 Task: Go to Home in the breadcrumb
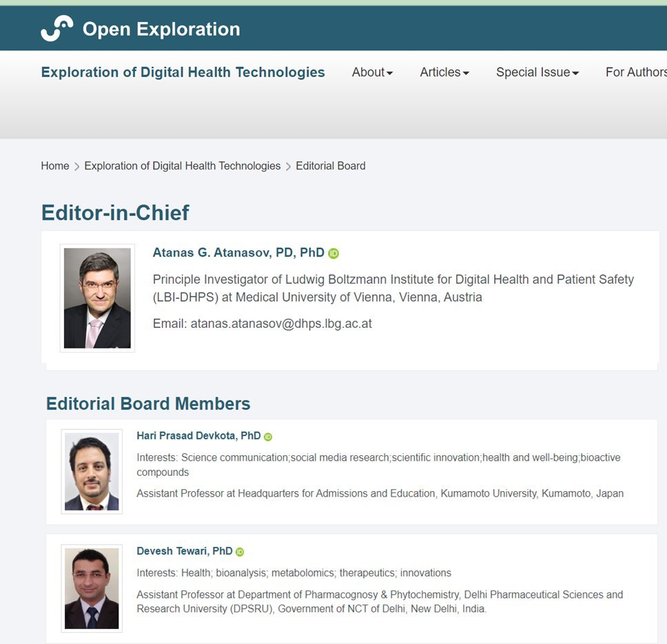point(55,166)
